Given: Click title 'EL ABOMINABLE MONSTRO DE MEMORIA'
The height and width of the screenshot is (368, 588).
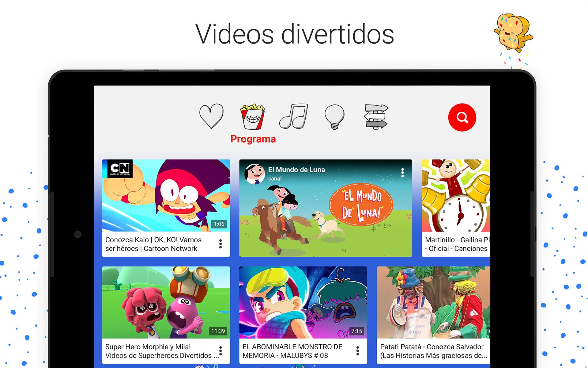Looking at the screenshot, I should click(292, 351).
